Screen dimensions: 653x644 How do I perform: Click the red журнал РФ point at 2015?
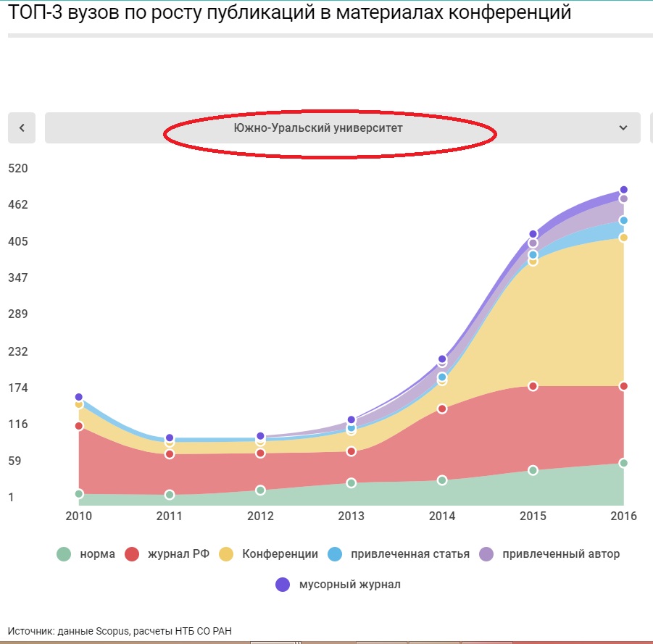tap(533, 386)
